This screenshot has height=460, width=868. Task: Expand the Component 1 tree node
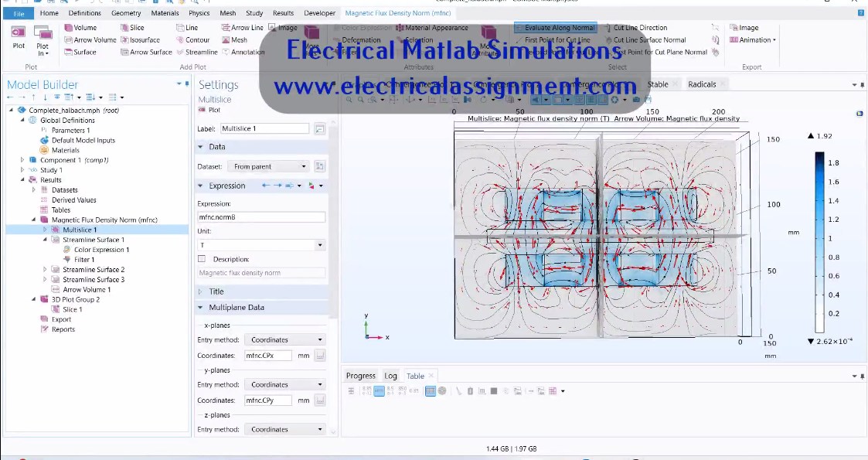[22, 160]
